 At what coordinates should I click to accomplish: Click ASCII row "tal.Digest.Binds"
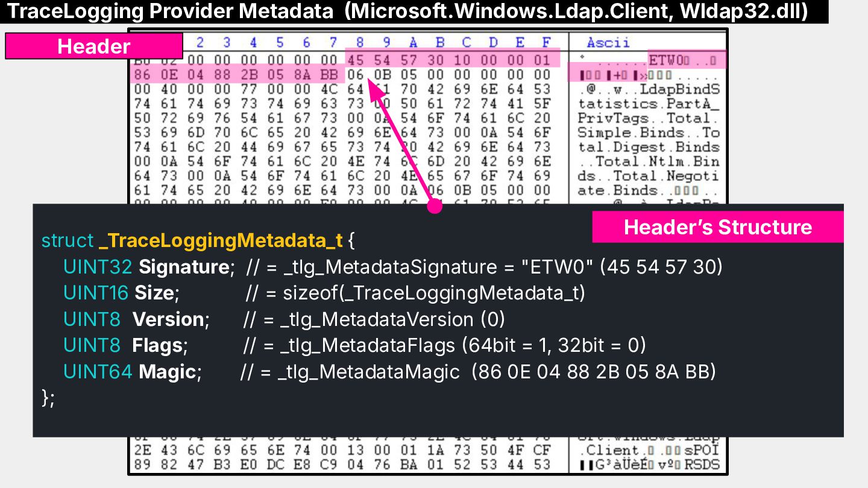pyautogui.click(x=649, y=147)
